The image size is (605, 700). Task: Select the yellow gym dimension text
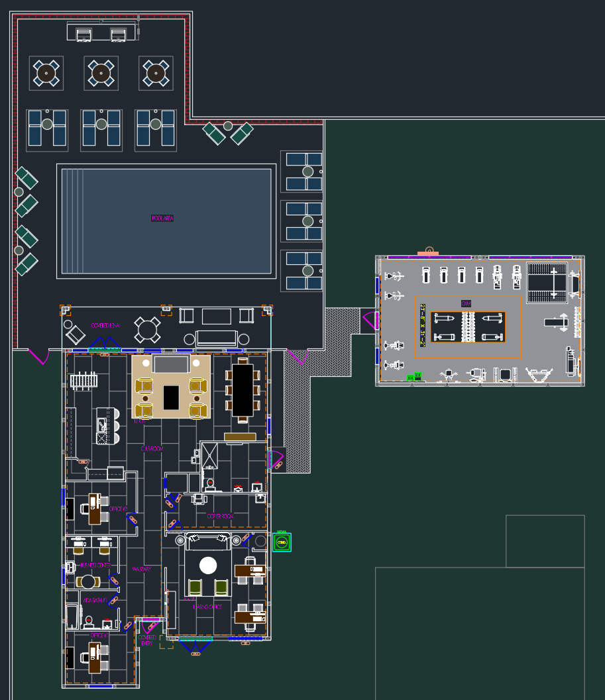tap(423, 325)
